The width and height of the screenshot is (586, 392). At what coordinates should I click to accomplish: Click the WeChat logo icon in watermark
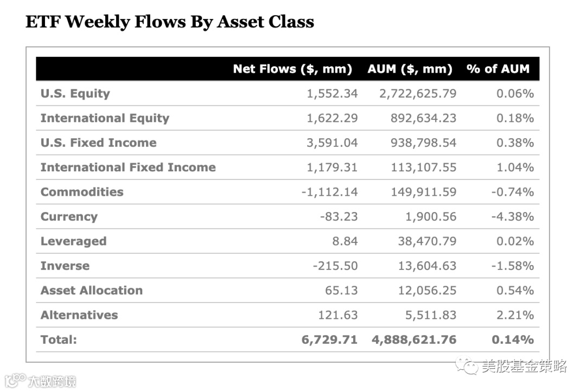pos(466,366)
